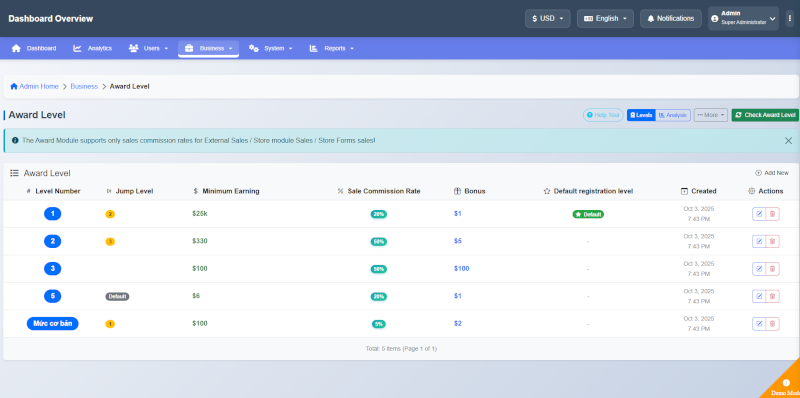Edit award level 3 row
800x398 pixels.
coord(759,269)
